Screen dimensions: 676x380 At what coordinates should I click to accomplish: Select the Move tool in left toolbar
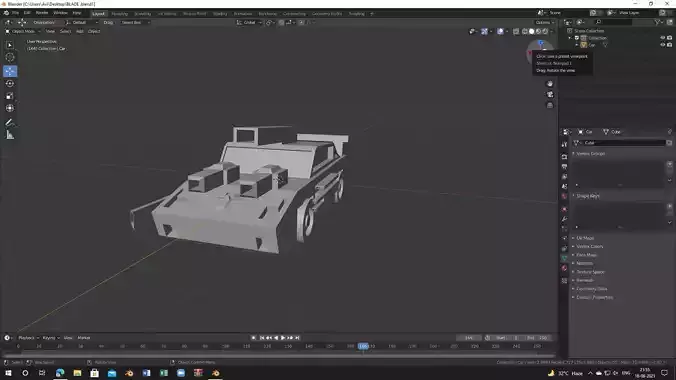(x=10, y=71)
